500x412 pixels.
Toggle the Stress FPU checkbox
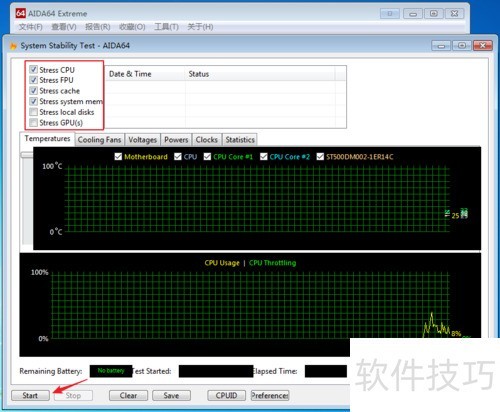[33, 80]
